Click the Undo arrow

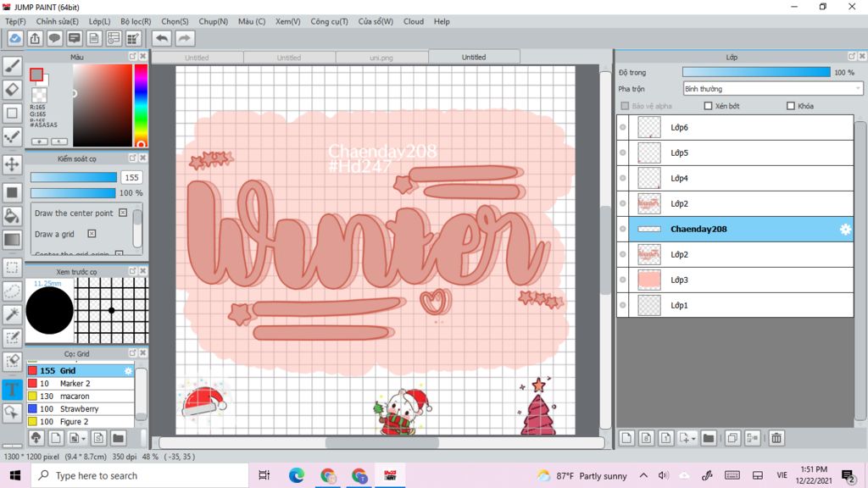pyautogui.click(x=162, y=38)
